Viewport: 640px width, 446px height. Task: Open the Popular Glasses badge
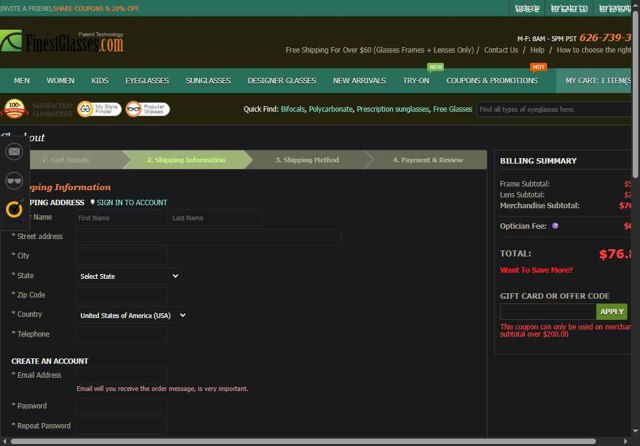pos(147,109)
